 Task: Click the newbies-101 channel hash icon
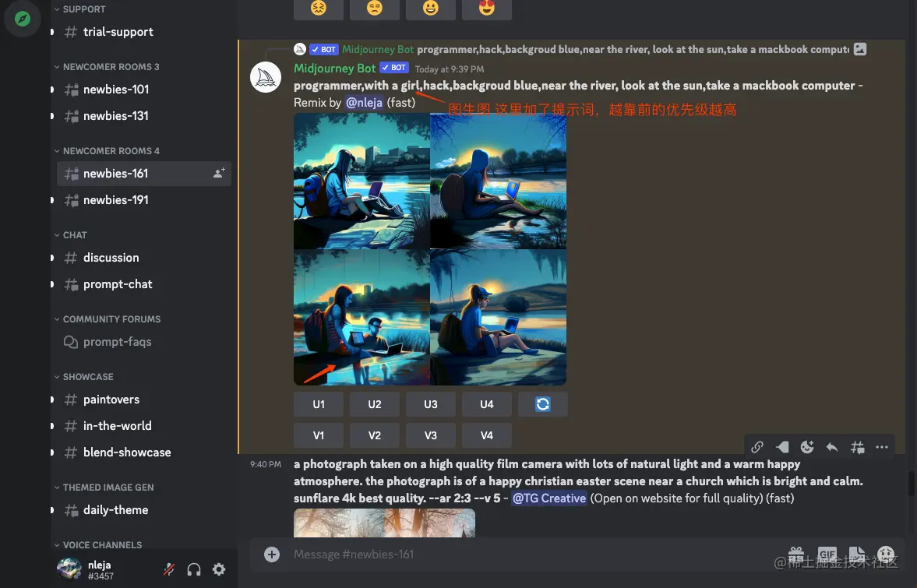coord(71,90)
